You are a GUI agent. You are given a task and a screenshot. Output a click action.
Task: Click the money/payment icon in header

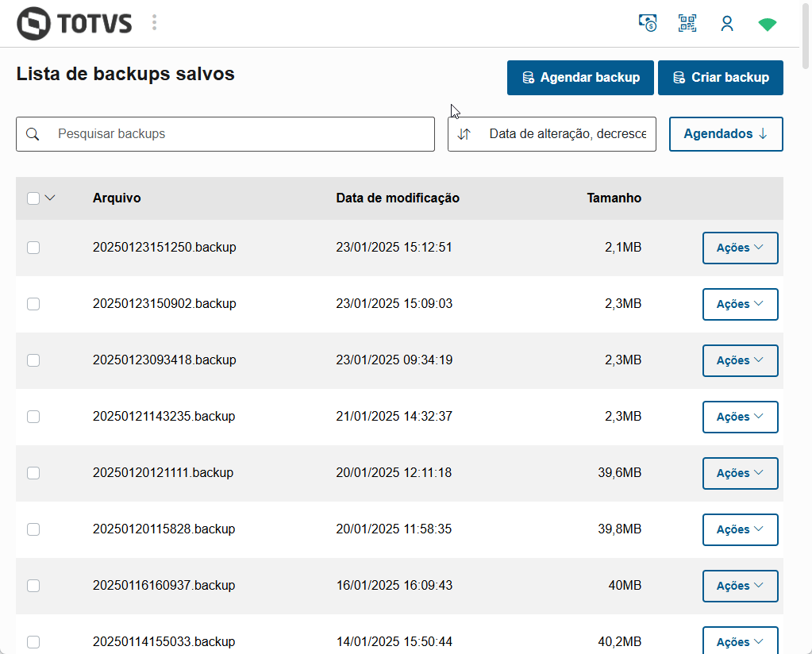click(x=648, y=23)
